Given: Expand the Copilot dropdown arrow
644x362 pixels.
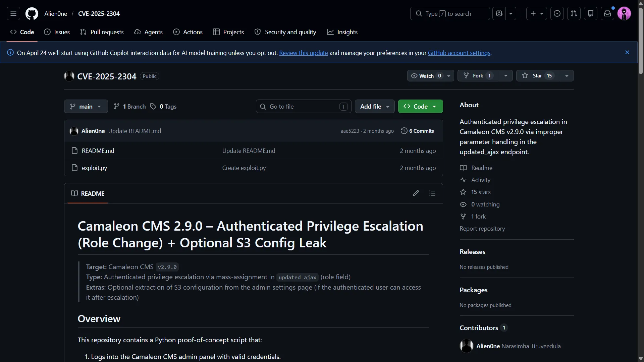Looking at the screenshot, I should tap(511, 13).
